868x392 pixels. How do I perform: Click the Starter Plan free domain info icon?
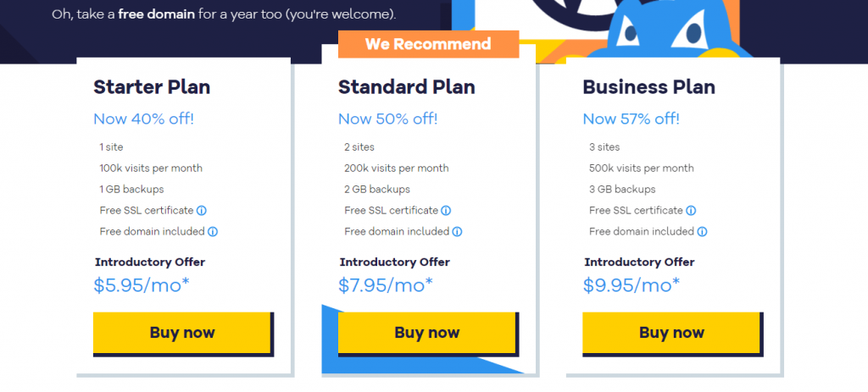[x=213, y=232]
